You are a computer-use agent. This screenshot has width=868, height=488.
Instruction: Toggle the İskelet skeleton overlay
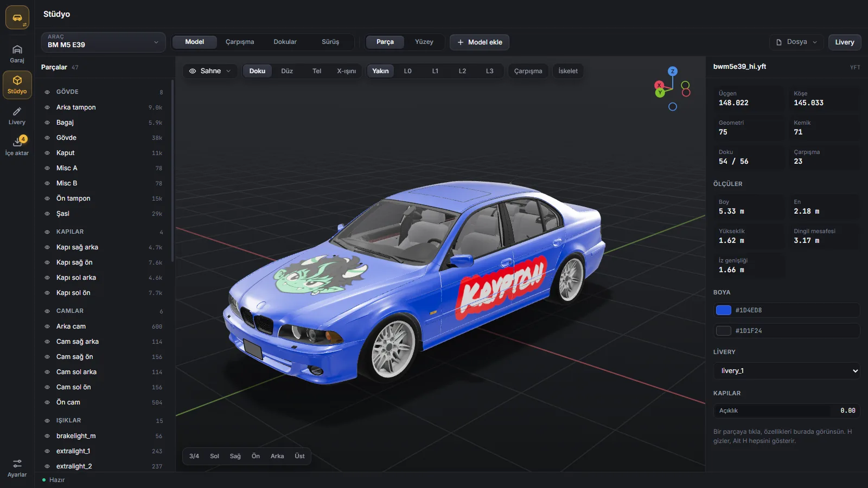click(x=568, y=71)
